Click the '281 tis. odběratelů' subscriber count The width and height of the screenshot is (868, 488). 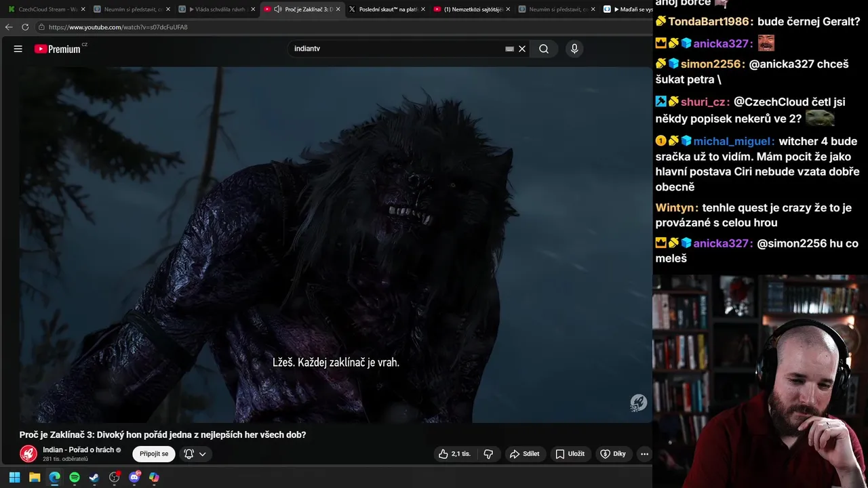(65, 459)
